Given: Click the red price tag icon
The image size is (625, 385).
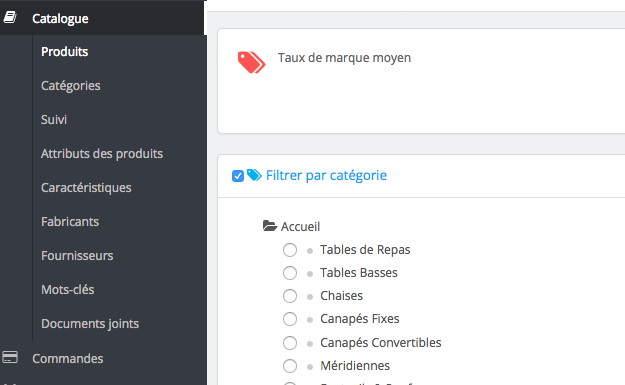Looking at the screenshot, I should pyautogui.click(x=251, y=63).
